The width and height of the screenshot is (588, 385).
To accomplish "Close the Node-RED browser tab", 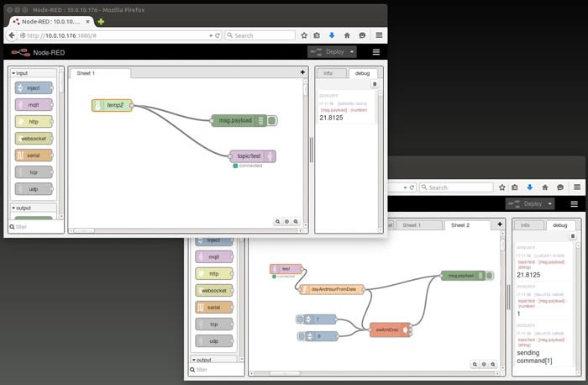I will [87, 22].
